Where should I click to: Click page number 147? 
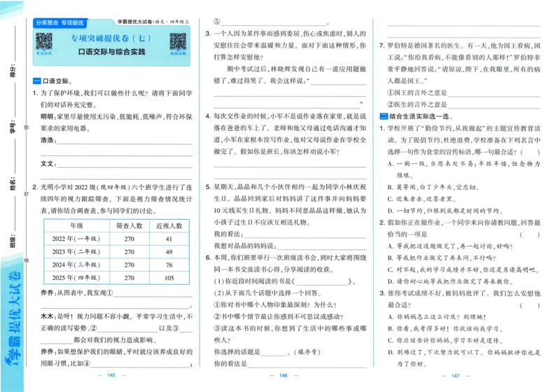[x=456, y=376]
